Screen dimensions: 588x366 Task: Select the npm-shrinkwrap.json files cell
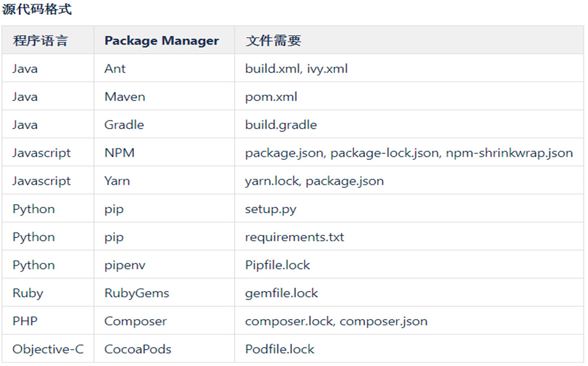(x=409, y=153)
